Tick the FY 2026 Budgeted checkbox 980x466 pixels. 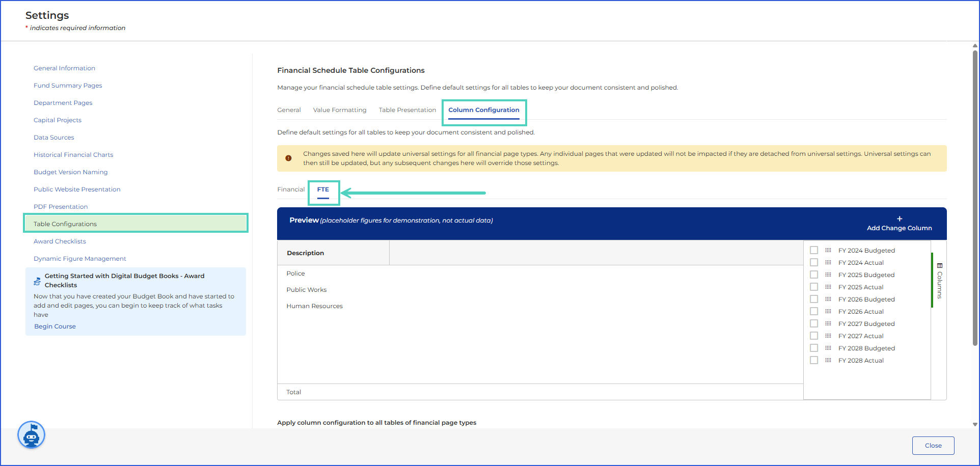[x=814, y=299]
